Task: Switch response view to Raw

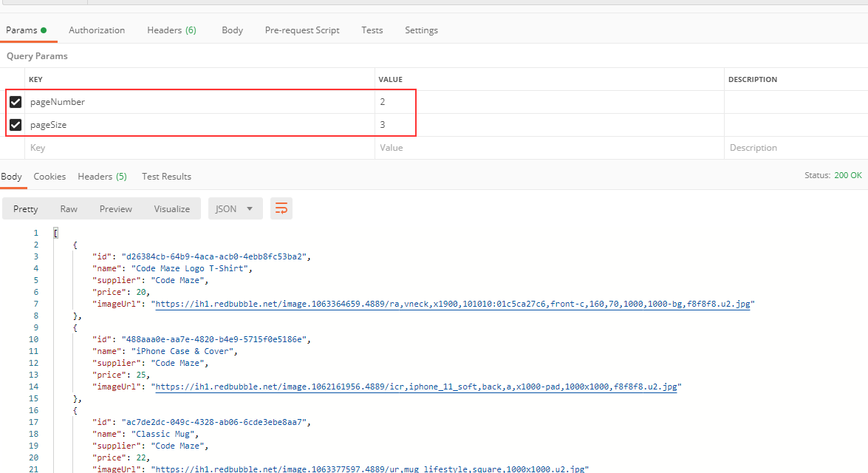Action: click(69, 209)
